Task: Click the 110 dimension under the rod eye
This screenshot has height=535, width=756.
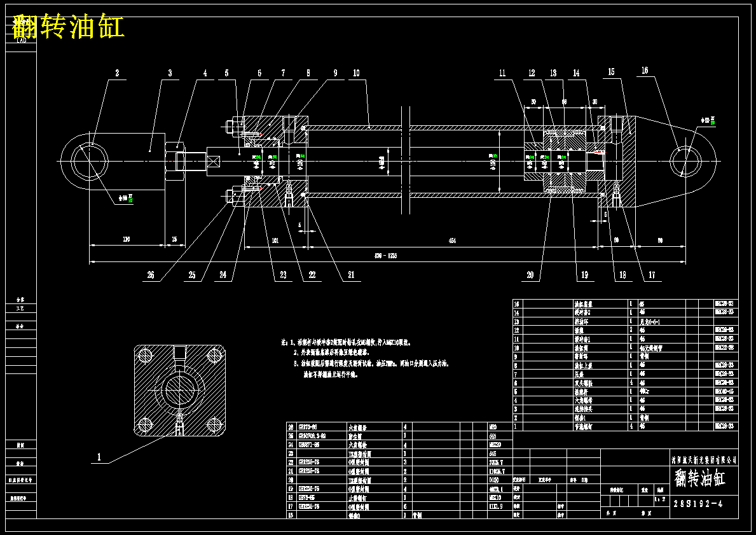Action: pyautogui.click(x=127, y=239)
